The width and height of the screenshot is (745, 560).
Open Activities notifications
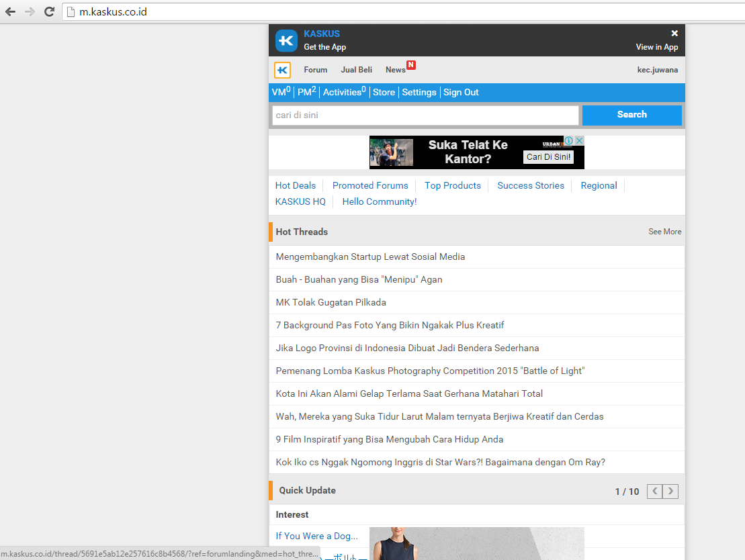pyautogui.click(x=345, y=92)
